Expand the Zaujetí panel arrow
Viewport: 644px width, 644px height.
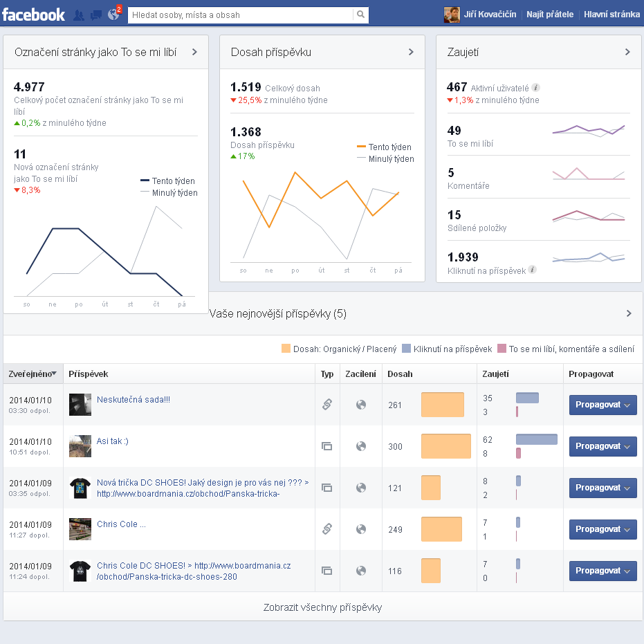pyautogui.click(x=627, y=52)
